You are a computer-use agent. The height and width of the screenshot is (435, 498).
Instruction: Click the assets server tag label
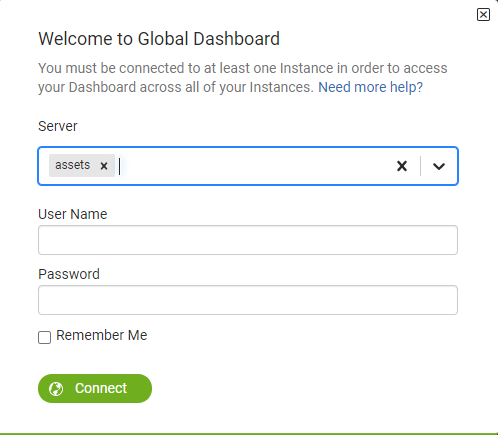73,165
